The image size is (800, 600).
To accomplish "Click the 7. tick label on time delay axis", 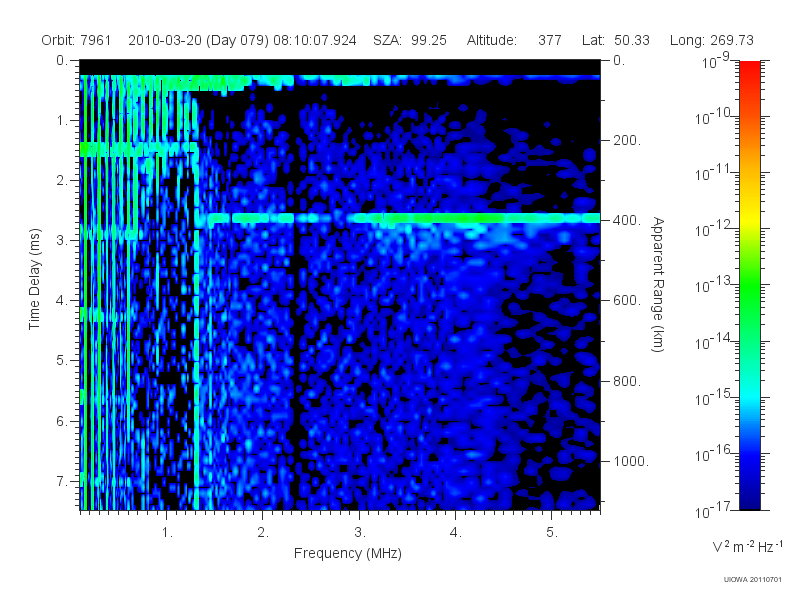I will point(62,481).
